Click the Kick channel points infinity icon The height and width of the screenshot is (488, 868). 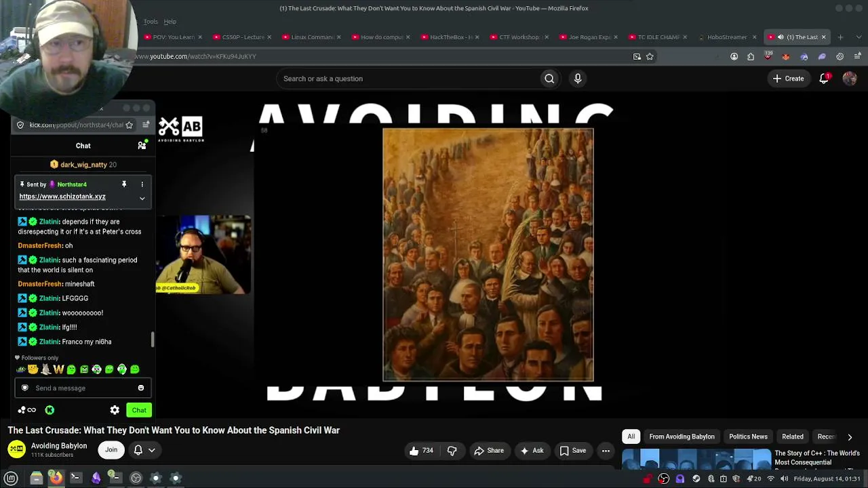click(27, 410)
